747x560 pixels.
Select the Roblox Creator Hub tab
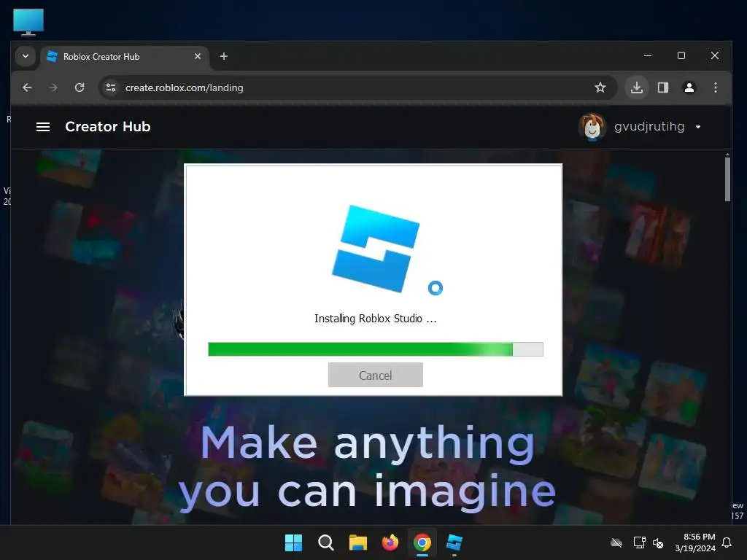[125, 57]
